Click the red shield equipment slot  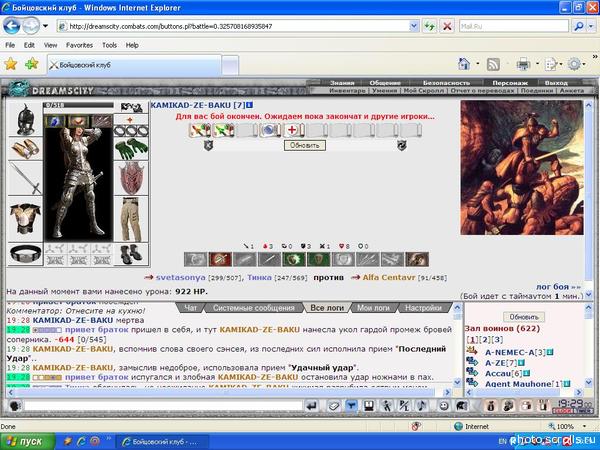[131, 178]
